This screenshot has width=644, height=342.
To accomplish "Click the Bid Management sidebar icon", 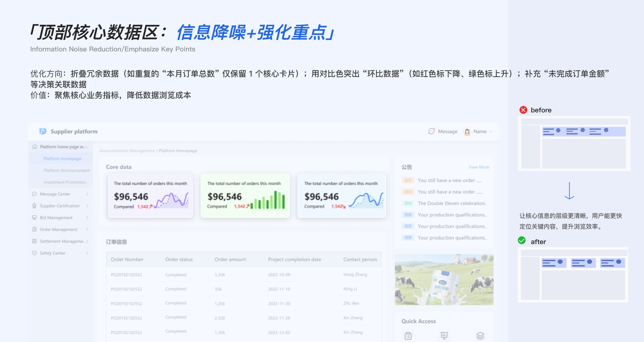I will pos(34,217).
